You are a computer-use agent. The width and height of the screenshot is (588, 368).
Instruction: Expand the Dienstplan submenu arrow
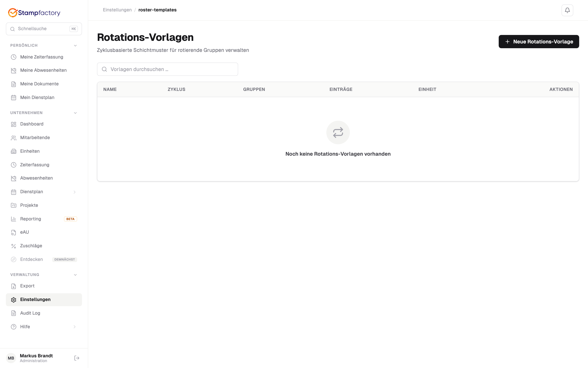tap(75, 192)
